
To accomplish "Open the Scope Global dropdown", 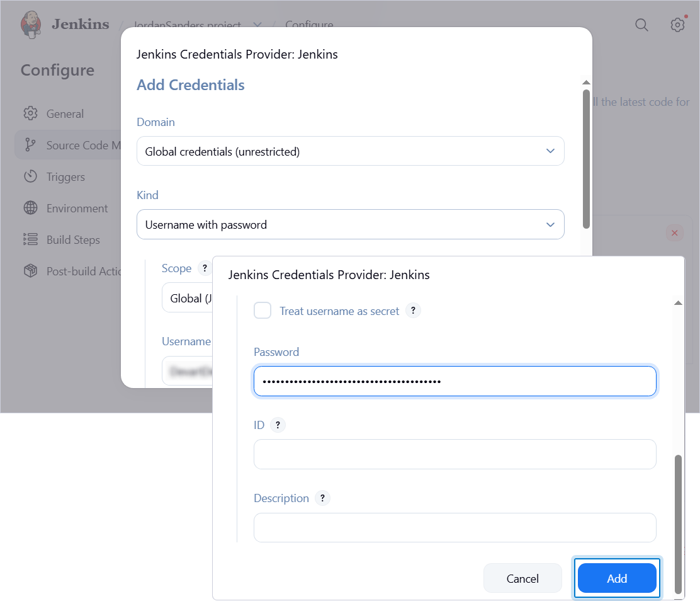I will coord(188,297).
